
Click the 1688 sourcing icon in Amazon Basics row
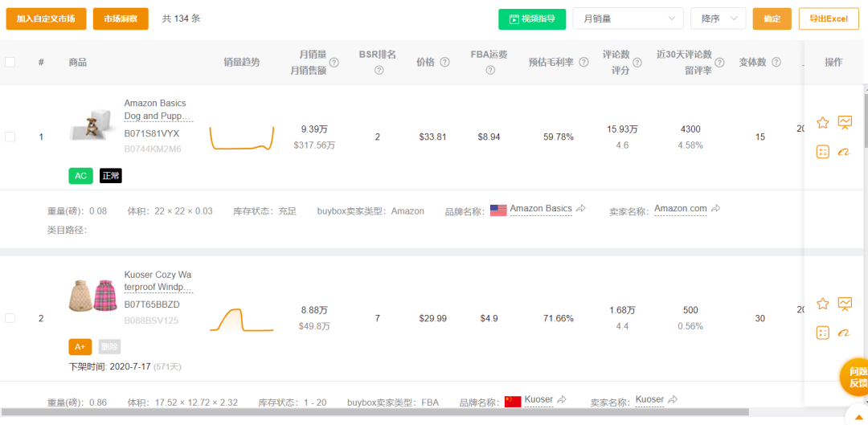tap(845, 152)
